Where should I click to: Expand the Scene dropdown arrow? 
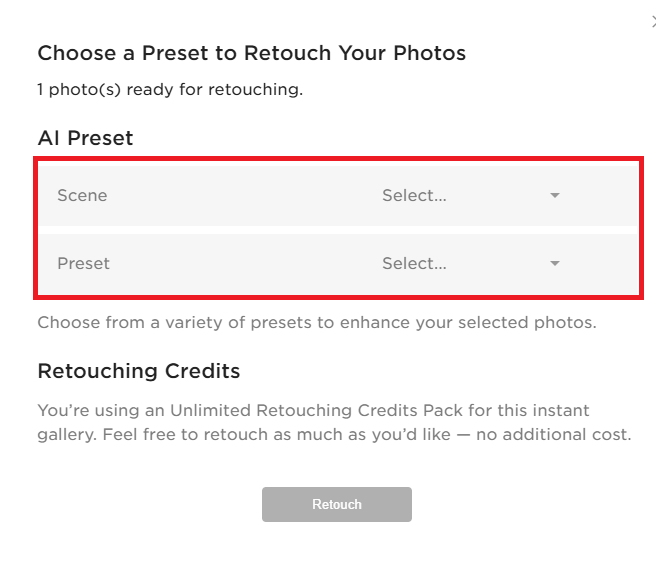(x=555, y=195)
